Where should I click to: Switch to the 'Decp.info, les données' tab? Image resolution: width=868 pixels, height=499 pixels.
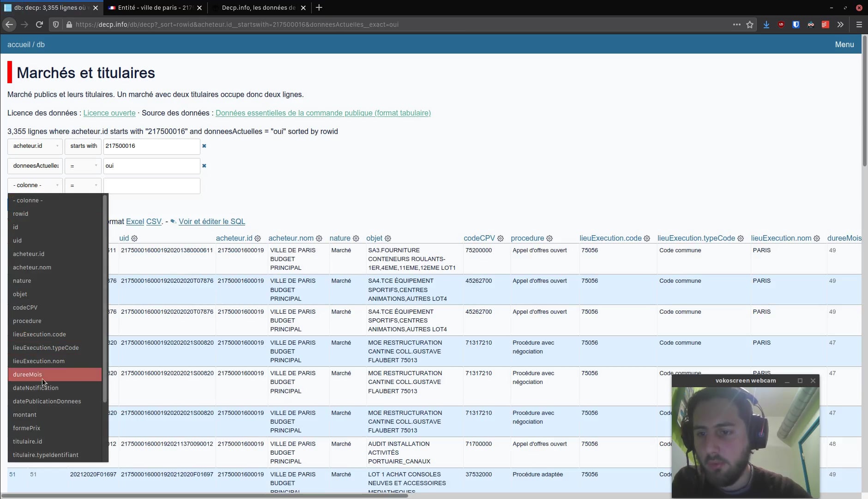[x=259, y=7]
